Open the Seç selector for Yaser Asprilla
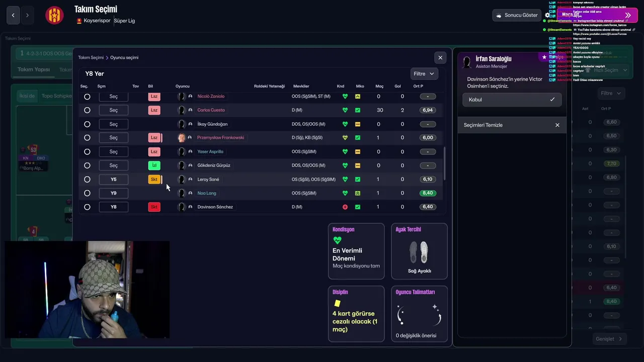 pyautogui.click(x=114, y=152)
